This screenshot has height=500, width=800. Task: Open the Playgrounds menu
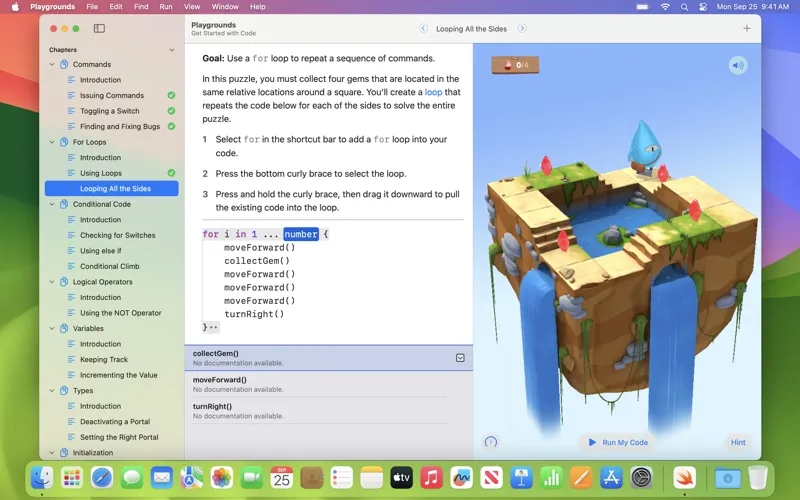click(53, 7)
